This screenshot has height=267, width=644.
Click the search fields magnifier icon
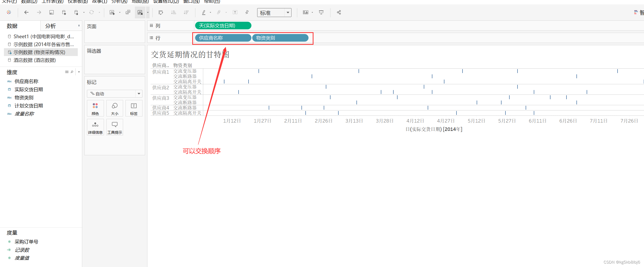coord(72,72)
